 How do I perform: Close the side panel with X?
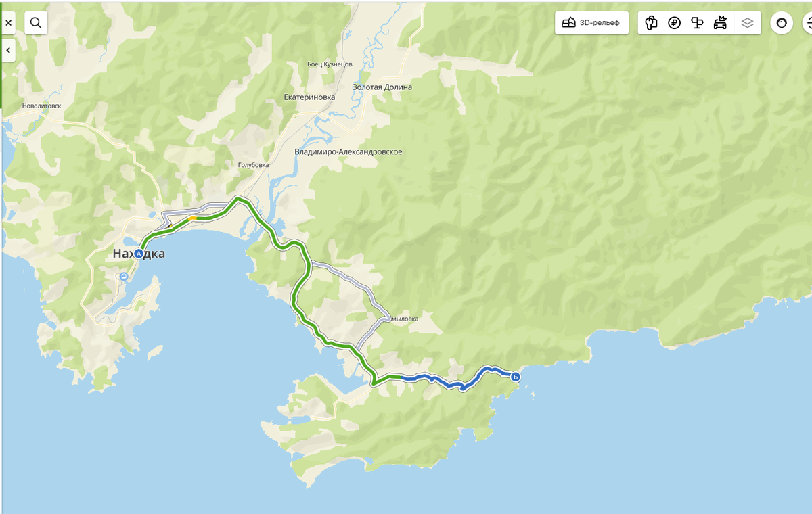(x=8, y=23)
